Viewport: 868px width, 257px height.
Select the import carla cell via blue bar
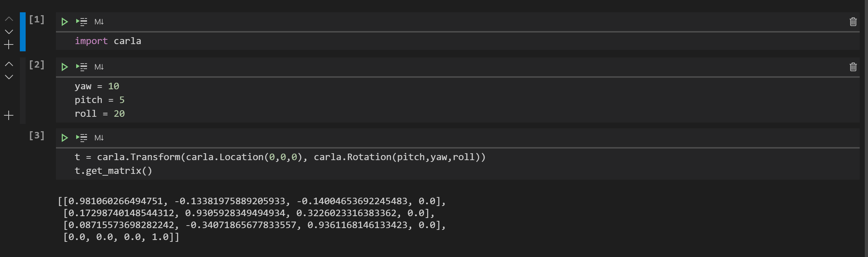coord(22,33)
